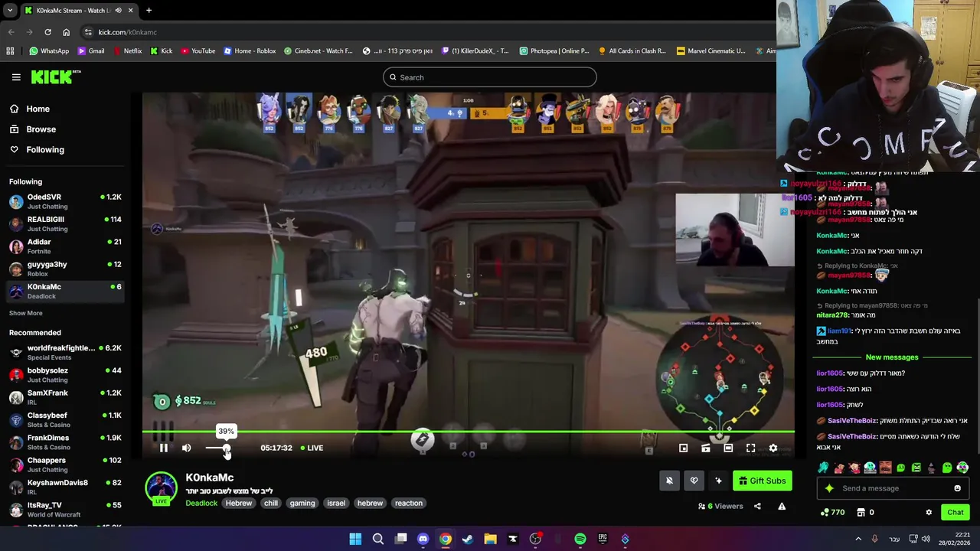Open Classybeef Slots & Casino channel
This screenshot has width=980, height=551.
click(64, 419)
